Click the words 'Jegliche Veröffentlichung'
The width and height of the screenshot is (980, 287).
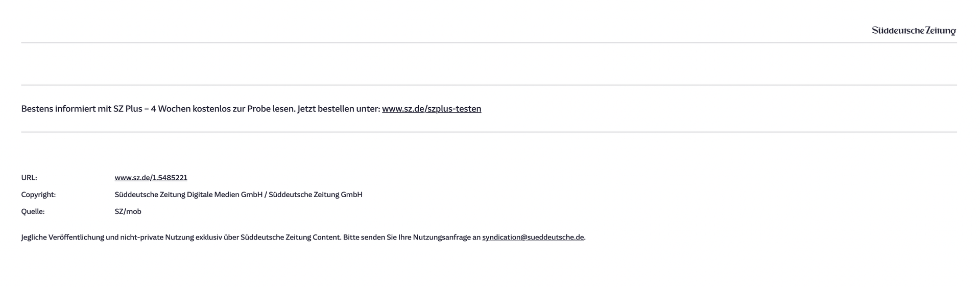(62, 237)
